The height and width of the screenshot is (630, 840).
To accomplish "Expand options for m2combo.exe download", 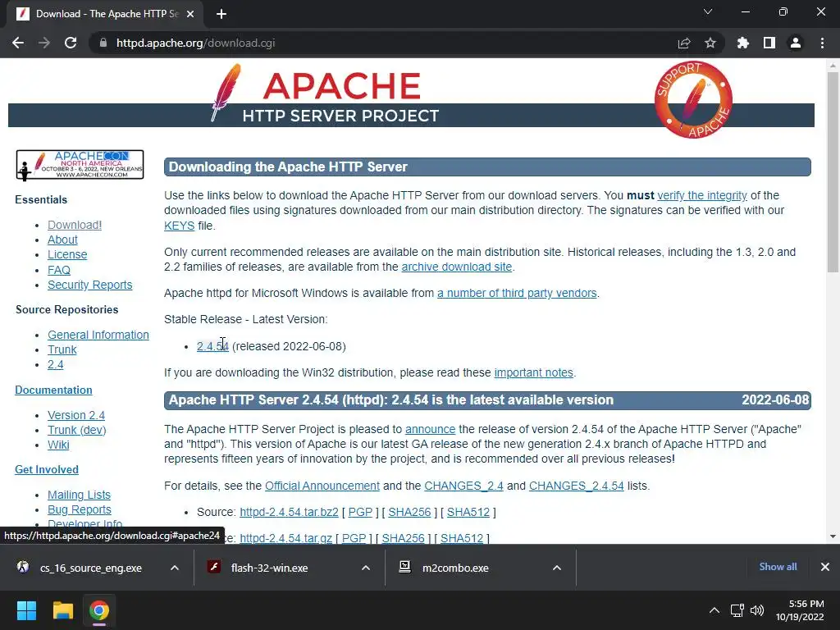I will pos(557,568).
